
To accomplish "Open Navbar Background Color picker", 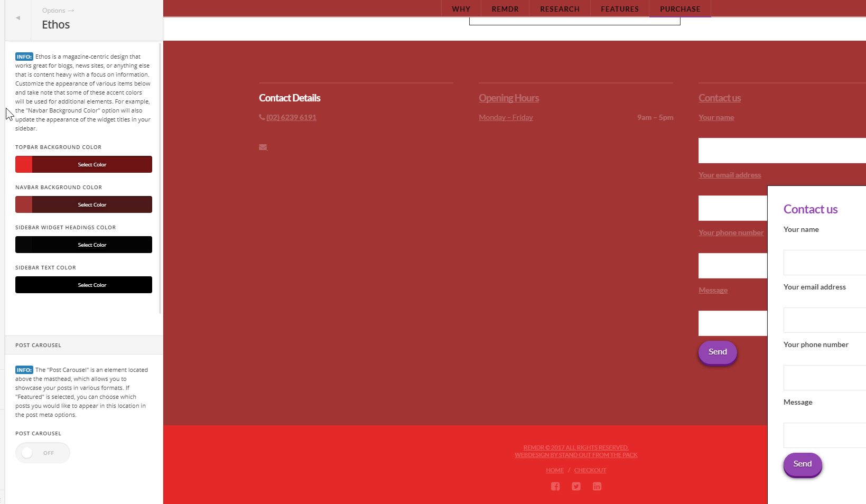I will (x=83, y=204).
